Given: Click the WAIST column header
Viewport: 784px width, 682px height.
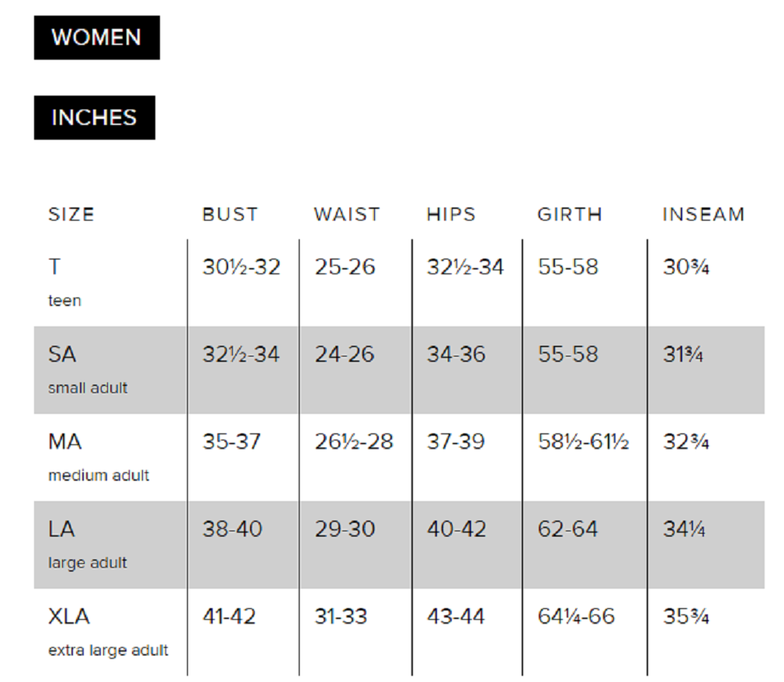Looking at the screenshot, I should click(347, 214).
